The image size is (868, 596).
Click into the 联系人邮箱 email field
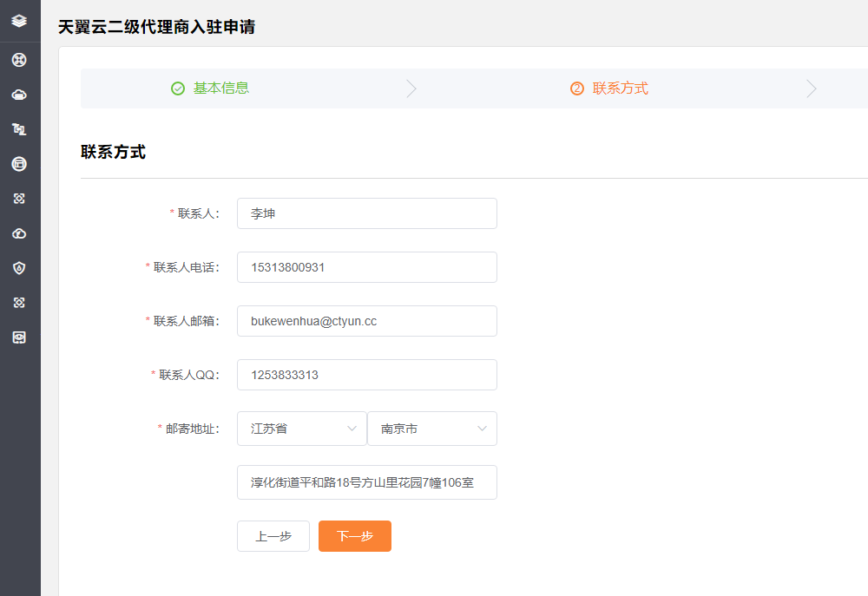(366, 321)
